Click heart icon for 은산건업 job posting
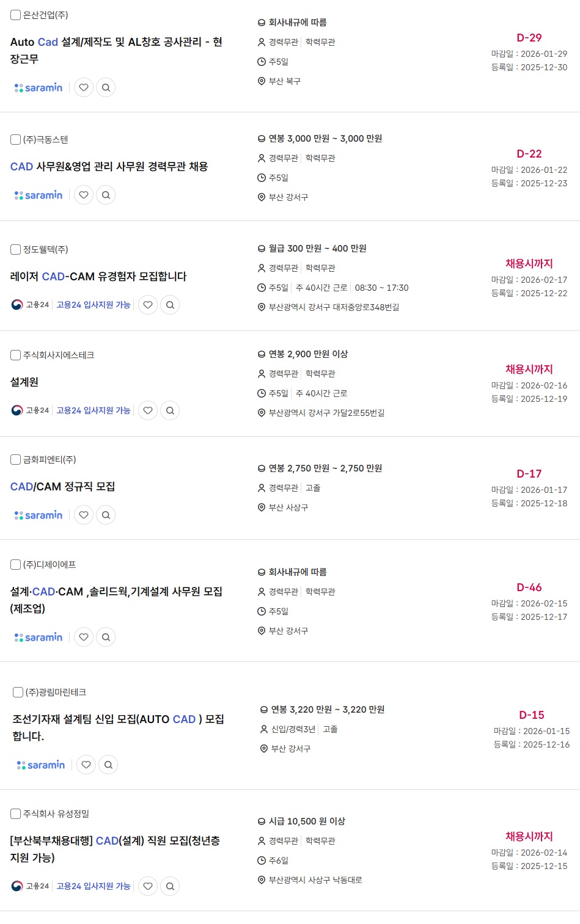Viewport: 580px width, 924px height. tap(84, 87)
